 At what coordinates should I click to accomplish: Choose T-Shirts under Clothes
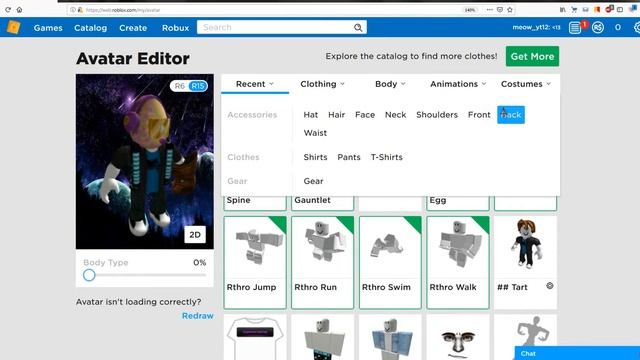[x=387, y=157]
